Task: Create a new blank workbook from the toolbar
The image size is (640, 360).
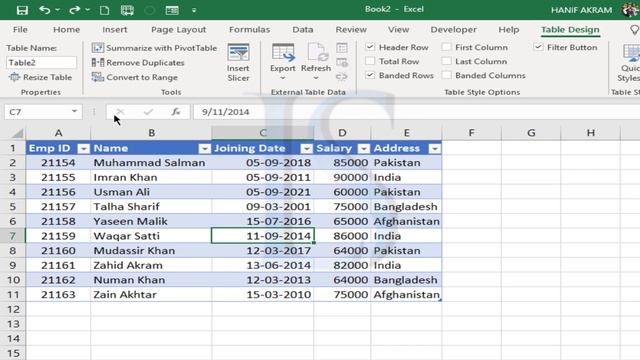Action: [x=104, y=10]
